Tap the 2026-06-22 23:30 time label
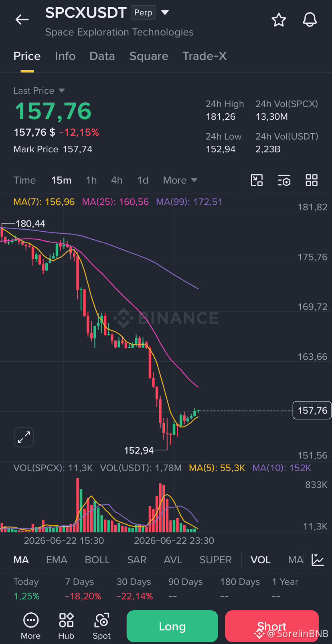The height and width of the screenshot is (644, 332). tap(174, 540)
